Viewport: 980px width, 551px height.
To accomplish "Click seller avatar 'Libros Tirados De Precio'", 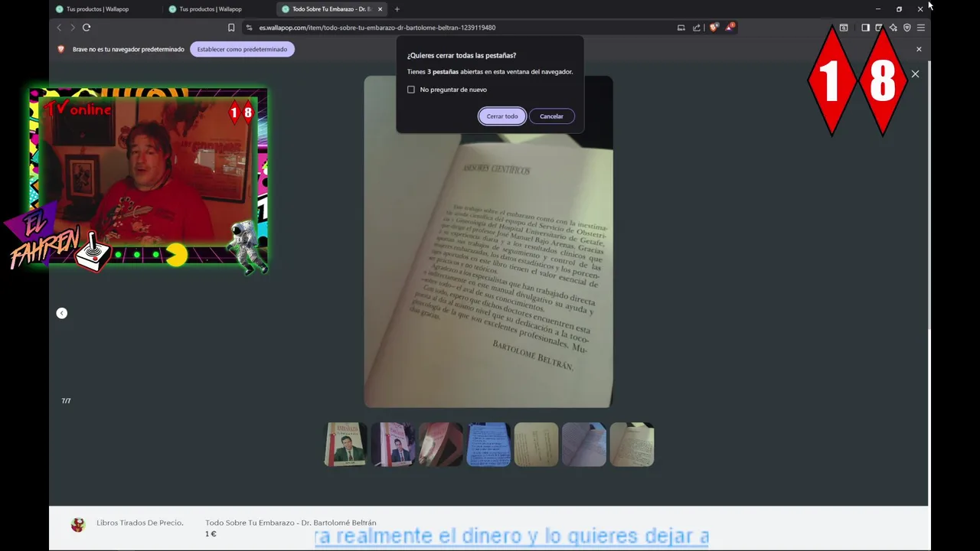I will point(78,525).
